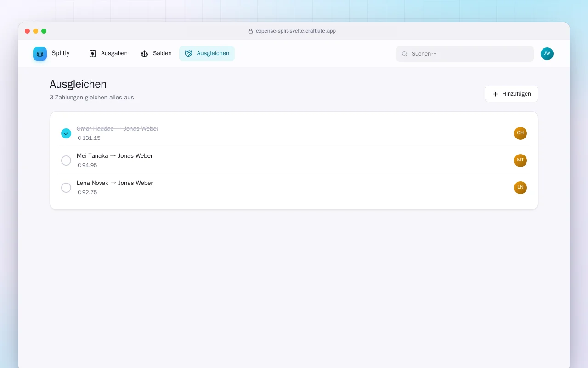The height and width of the screenshot is (368, 588).
Task: Click the Ausgaben receipt icon
Action: coord(92,53)
